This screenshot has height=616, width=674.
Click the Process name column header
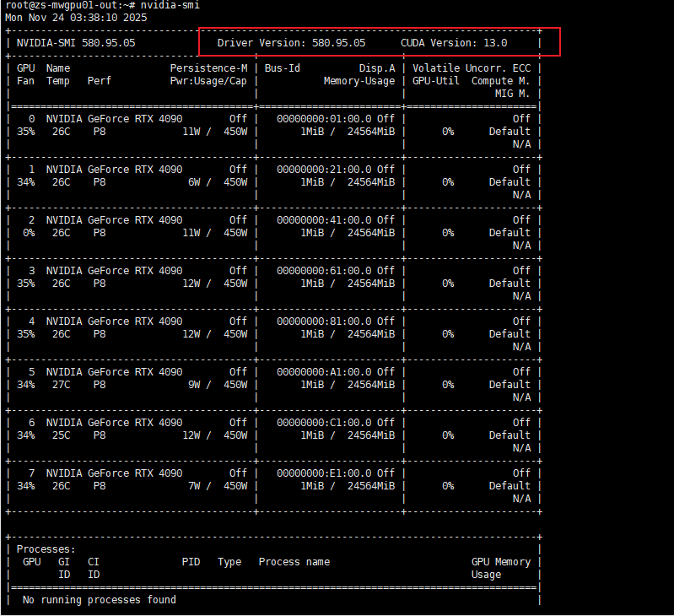(x=294, y=562)
